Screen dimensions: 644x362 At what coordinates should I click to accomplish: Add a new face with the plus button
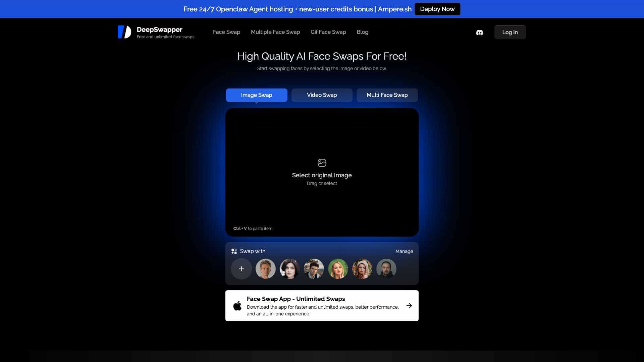241,269
